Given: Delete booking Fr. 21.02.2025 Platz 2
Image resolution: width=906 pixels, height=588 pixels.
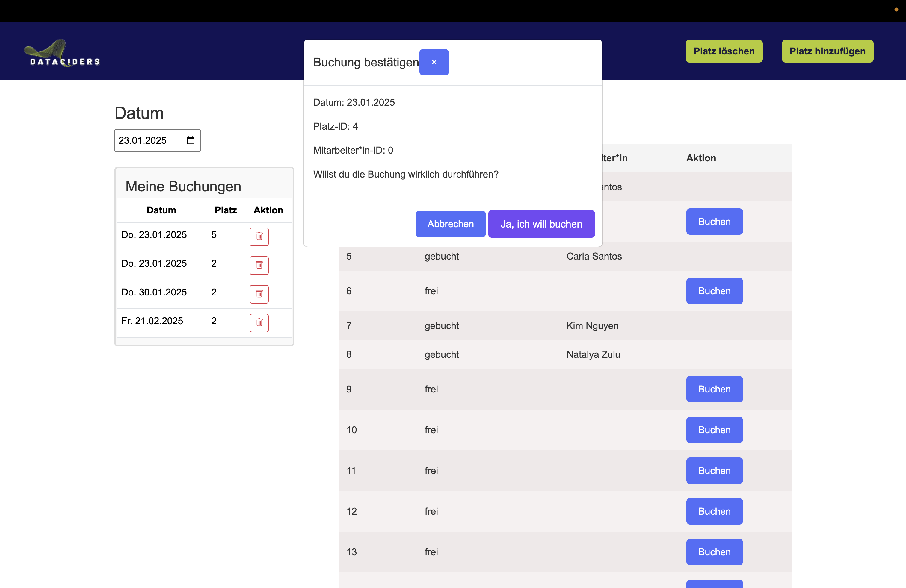Looking at the screenshot, I should pos(259,323).
